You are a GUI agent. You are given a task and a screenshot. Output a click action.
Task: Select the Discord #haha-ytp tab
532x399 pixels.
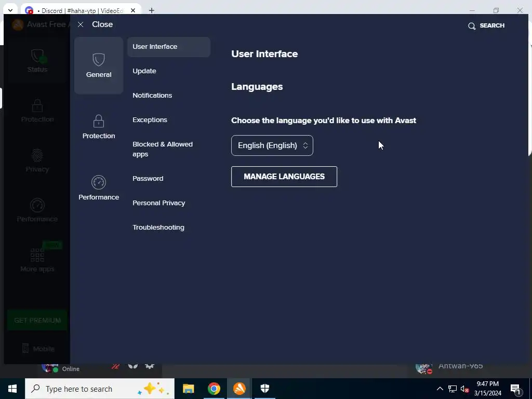pyautogui.click(x=81, y=10)
